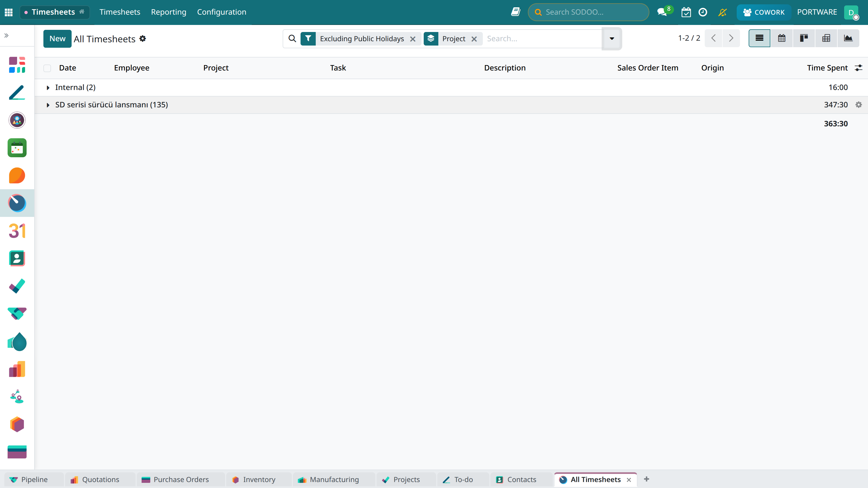Screen dimensions: 868x488
Task: Expand the SD serisi sürücü lansmanı group
Action: coord(48,105)
